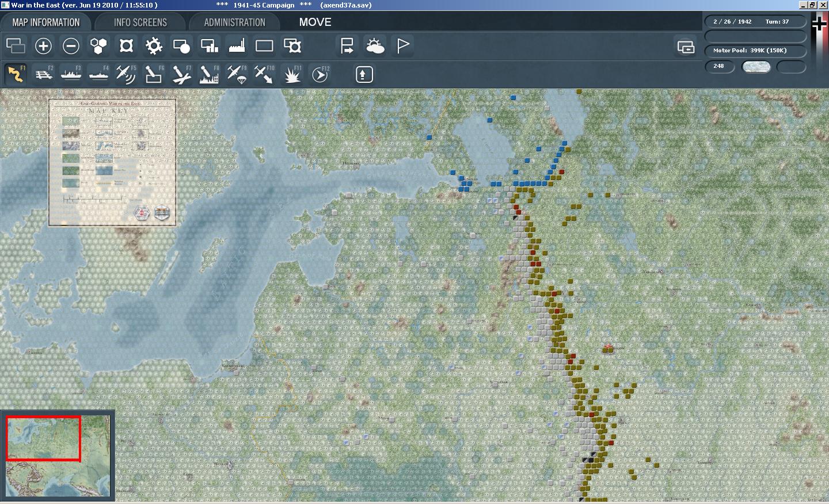Screen dimensions: 829x504
Task: Click the Map Key legend panel
Action: [112, 162]
